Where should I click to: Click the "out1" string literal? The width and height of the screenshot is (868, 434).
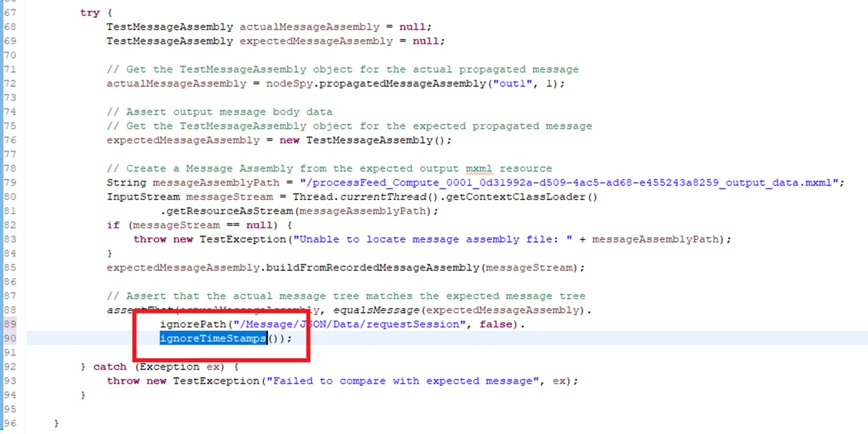pyautogui.click(x=513, y=83)
